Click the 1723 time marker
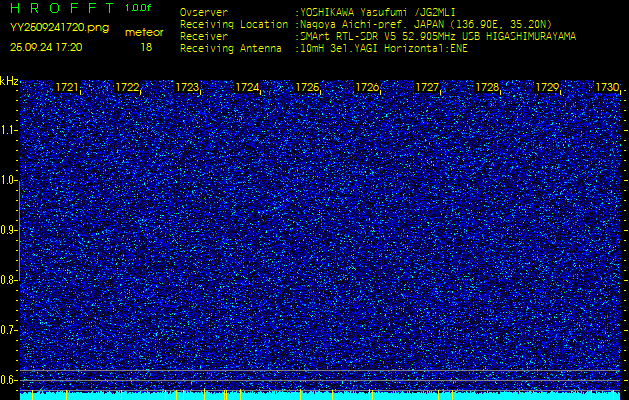629x400 pixels. click(x=187, y=87)
